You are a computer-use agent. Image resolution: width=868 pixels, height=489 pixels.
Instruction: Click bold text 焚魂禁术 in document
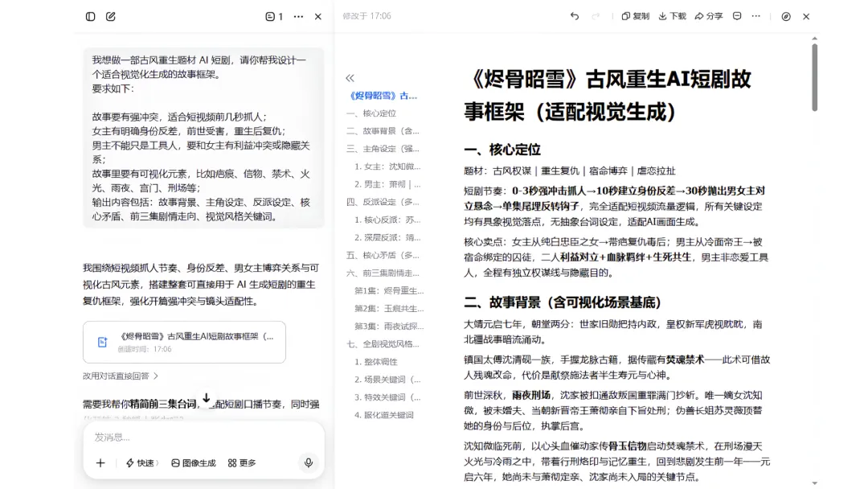[x=685, y=360]
